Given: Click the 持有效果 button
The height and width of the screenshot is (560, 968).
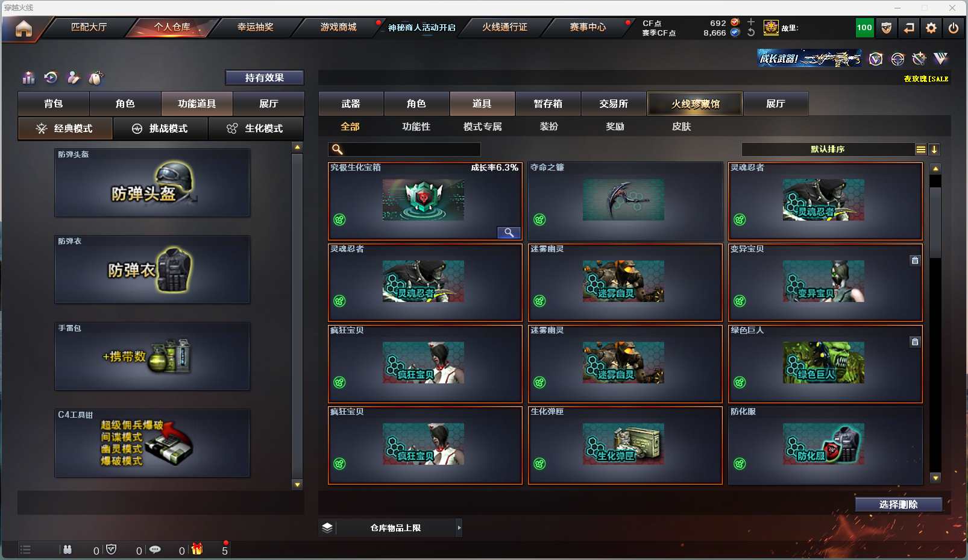Looking at the screenshot, I should pyautogui.click(x=265, y=78).
